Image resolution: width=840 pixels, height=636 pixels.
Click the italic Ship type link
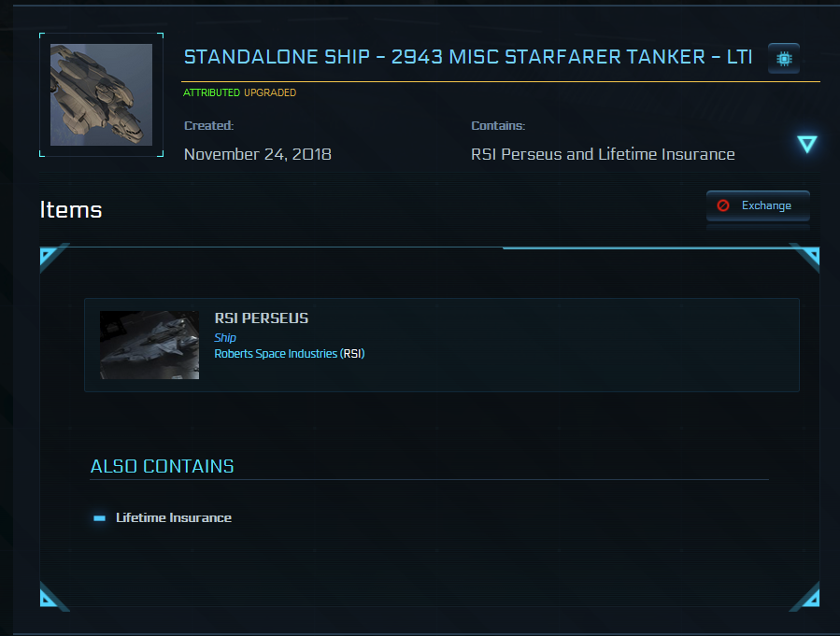point(225,337)
